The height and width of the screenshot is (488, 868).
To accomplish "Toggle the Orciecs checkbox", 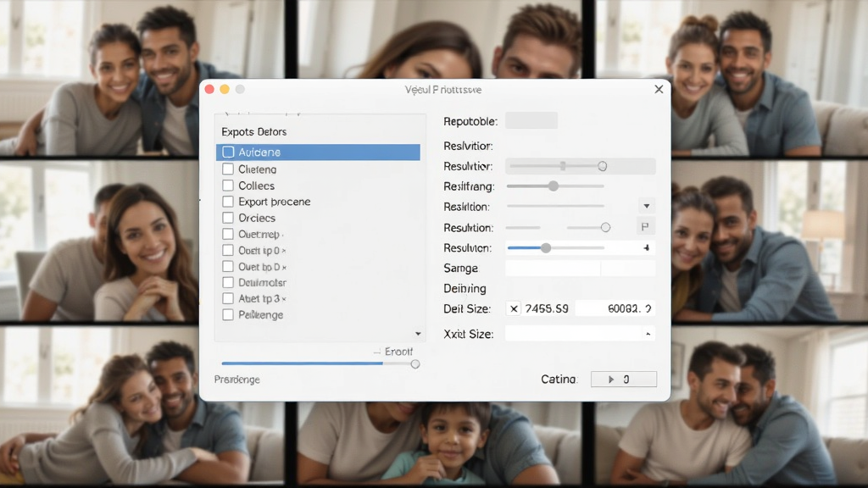I will click(x=228, y=218).
